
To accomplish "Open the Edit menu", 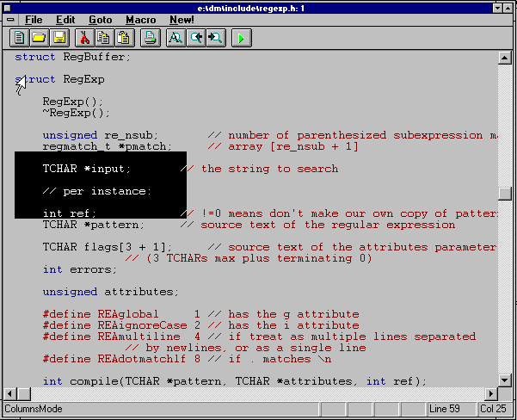I will tap(65, 20).
